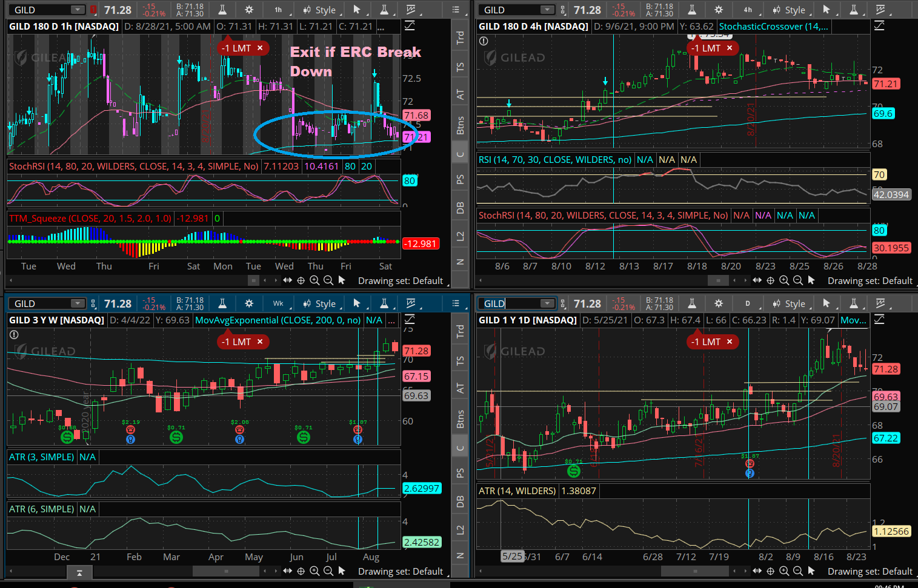Toggle TS sidebar button beside 1h chart
Viewport: 918px width, 588px height.
click(x=461, y=67)
